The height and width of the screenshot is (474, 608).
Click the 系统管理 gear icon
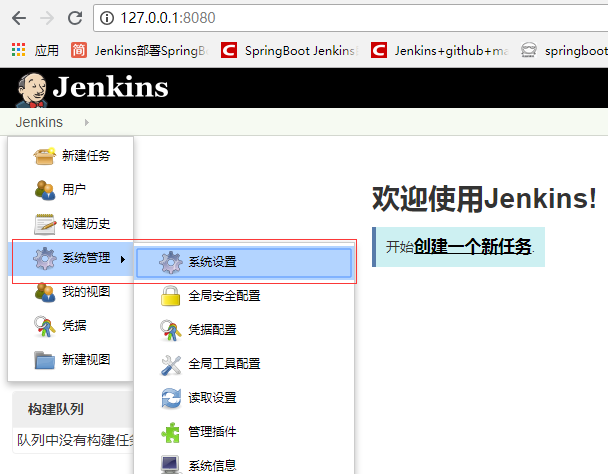coord(45,258)
